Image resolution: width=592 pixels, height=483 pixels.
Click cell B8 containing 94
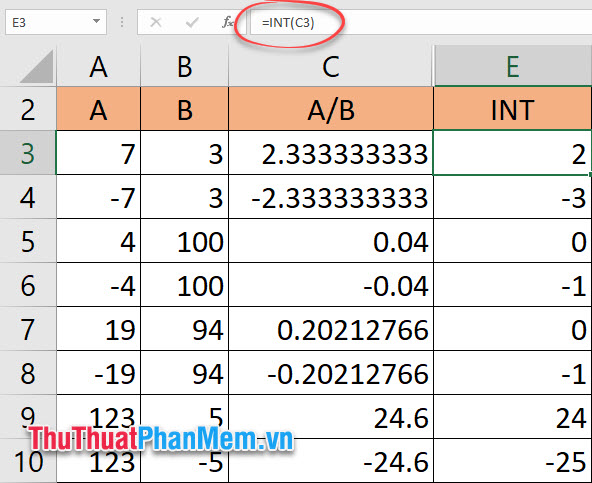(x=185, y=373)
